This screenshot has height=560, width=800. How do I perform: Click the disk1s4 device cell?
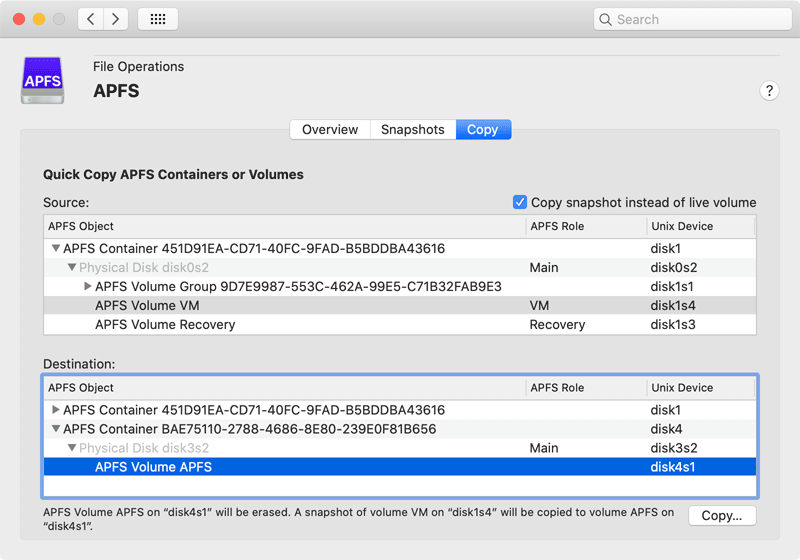point(673,306)
